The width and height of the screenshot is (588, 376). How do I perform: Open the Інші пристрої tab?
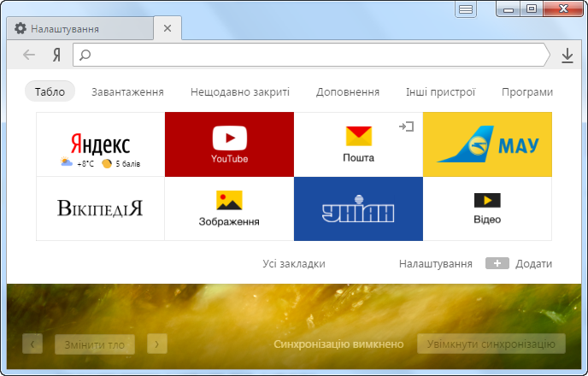[441, 91]
